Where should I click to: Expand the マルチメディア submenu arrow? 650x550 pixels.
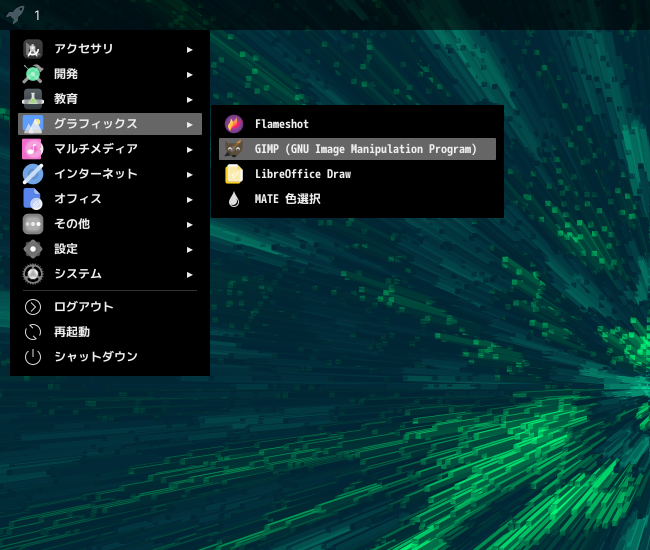click(x=189, y=150)
